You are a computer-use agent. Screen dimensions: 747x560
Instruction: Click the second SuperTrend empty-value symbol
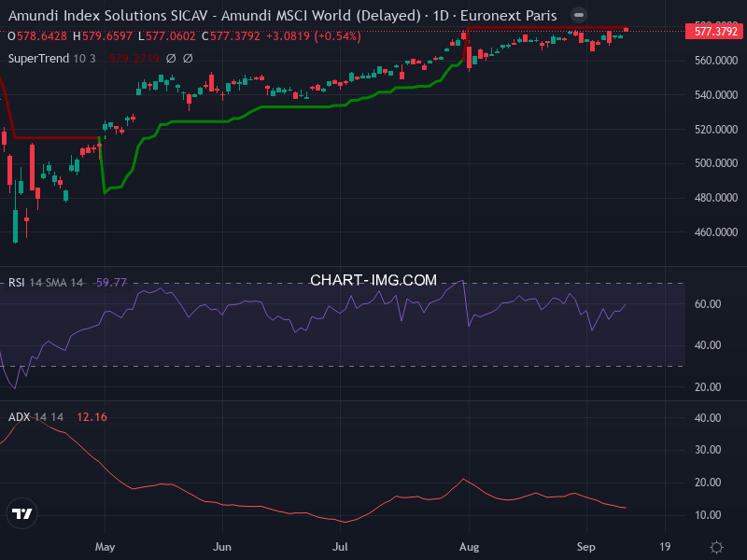(189, 59)
